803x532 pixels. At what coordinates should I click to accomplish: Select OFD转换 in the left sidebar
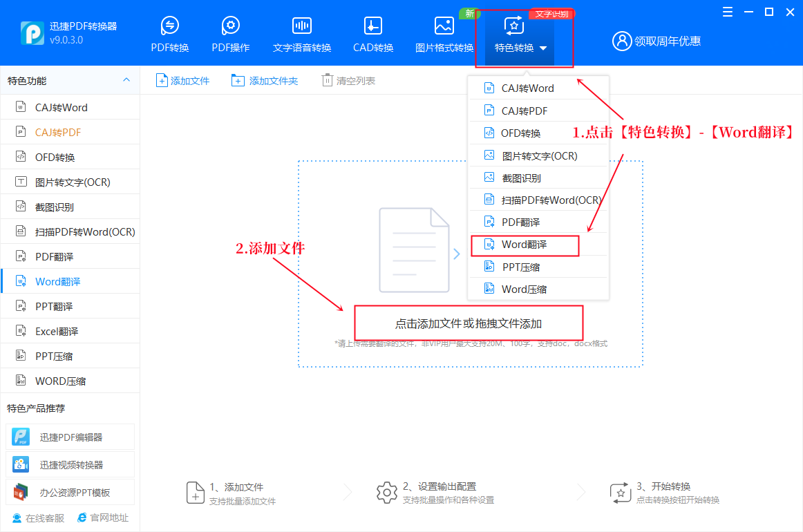coord(70,158)
